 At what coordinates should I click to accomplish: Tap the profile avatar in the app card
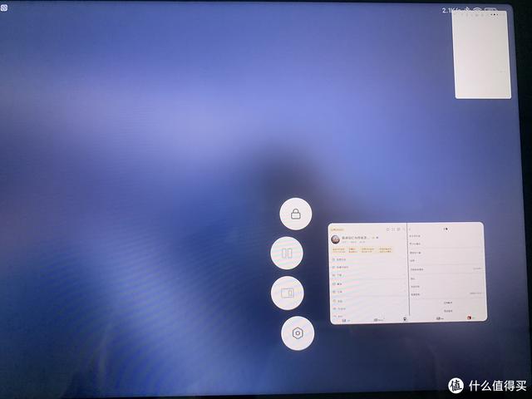tap(337, 238)
